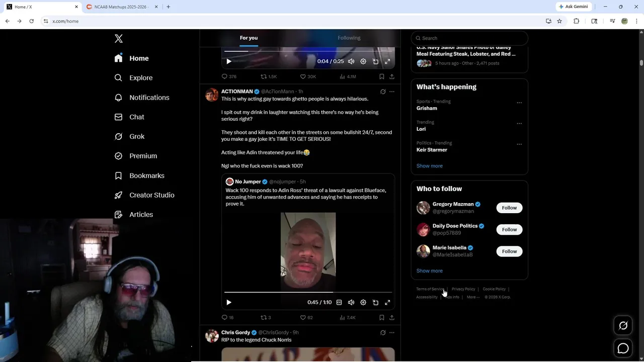This screenshot has height=362, width=644.
Task: Mute the Wack 100 video
Action: [x=351, y=302]
